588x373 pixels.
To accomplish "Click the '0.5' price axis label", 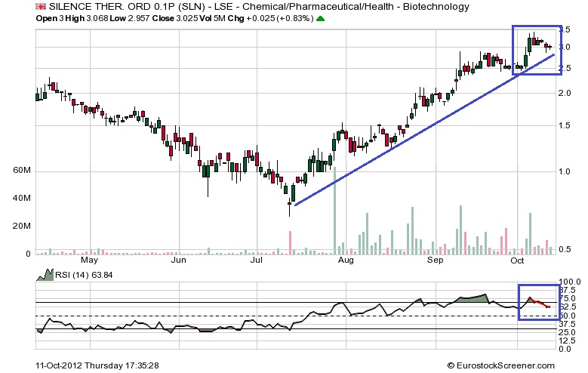I will tap(565, 249).
